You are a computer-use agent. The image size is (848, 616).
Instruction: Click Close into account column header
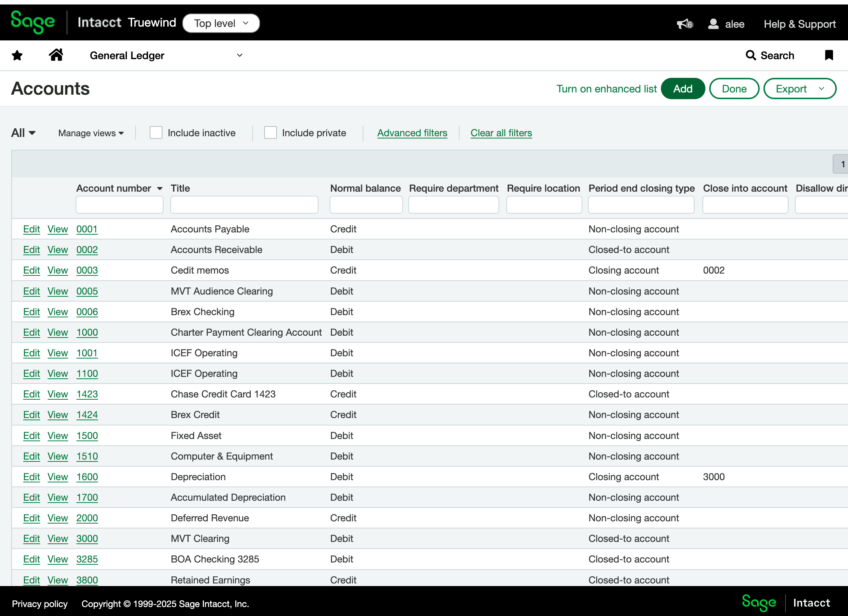745,188
